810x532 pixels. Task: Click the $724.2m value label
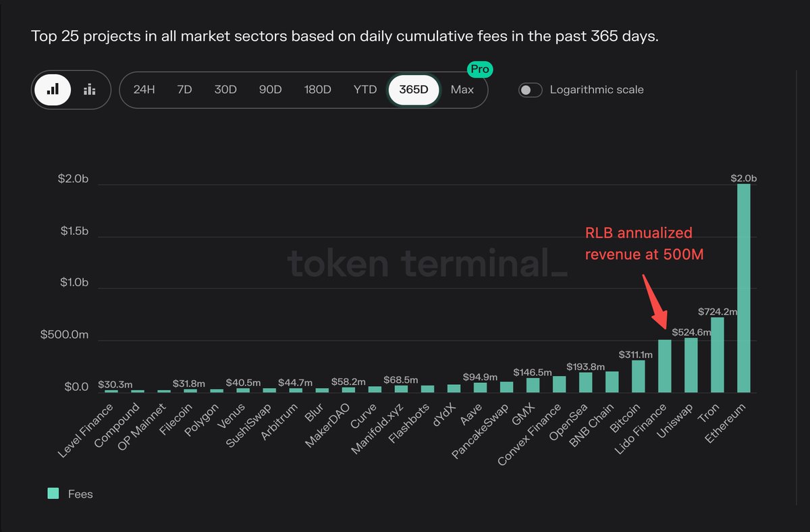coord(718,311)
